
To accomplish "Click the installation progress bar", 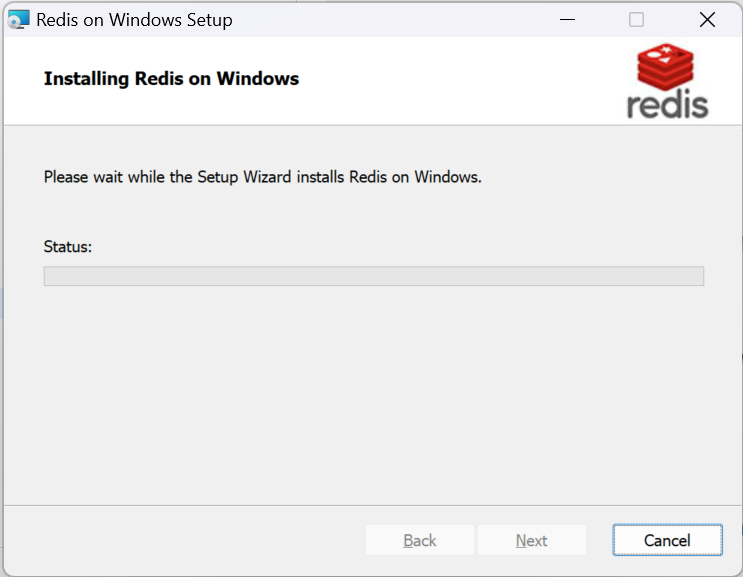I will click(374, 276).
